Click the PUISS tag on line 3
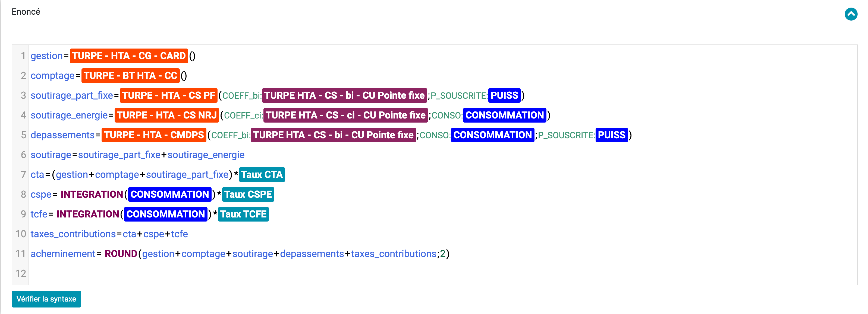The width and height of the screenshot is (868, 314). pos(504,95)
